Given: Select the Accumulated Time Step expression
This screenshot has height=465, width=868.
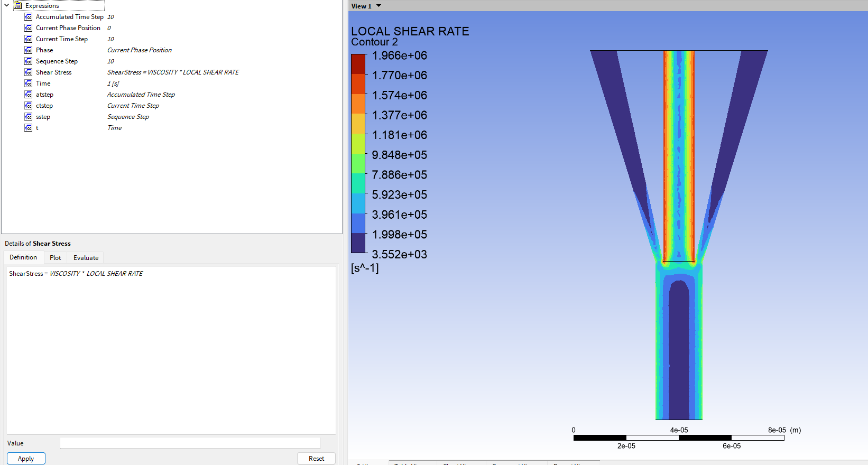Looking at the screenshot, I should tap(70, 17).
